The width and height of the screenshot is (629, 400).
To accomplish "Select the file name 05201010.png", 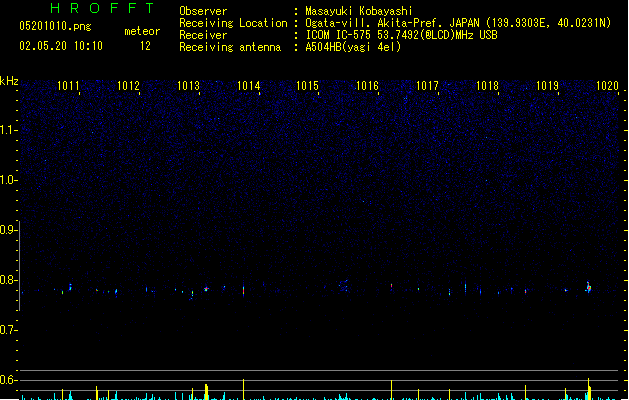I will pyautogui.click(x=55, y=26).
